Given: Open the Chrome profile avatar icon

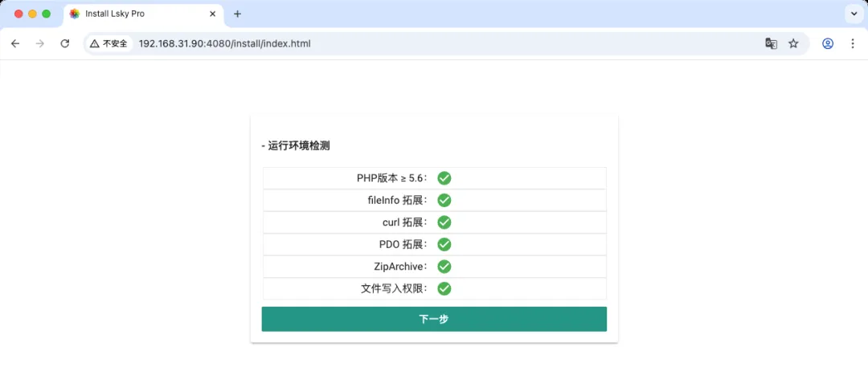Looking at the screenshot, I should (x=828, y=43).
